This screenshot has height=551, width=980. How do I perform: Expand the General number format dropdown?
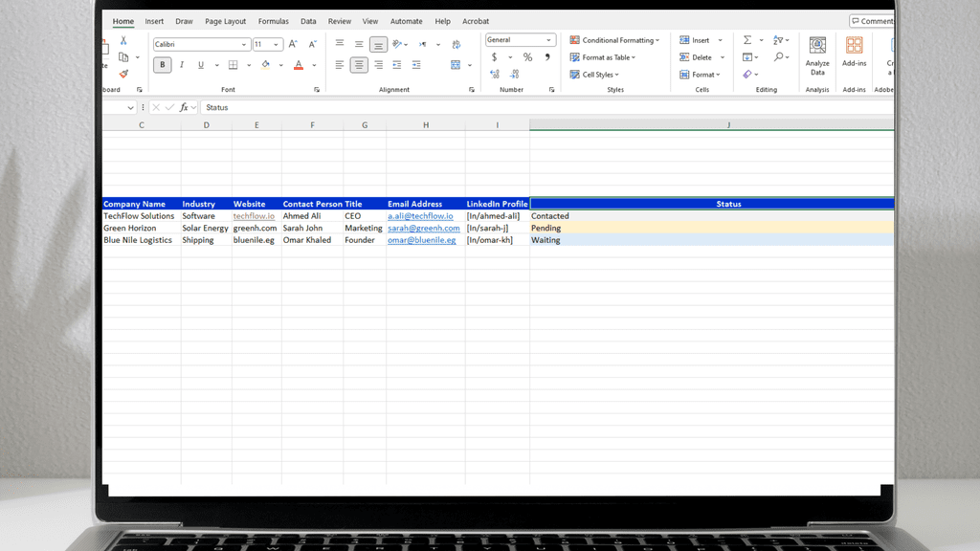549,40
